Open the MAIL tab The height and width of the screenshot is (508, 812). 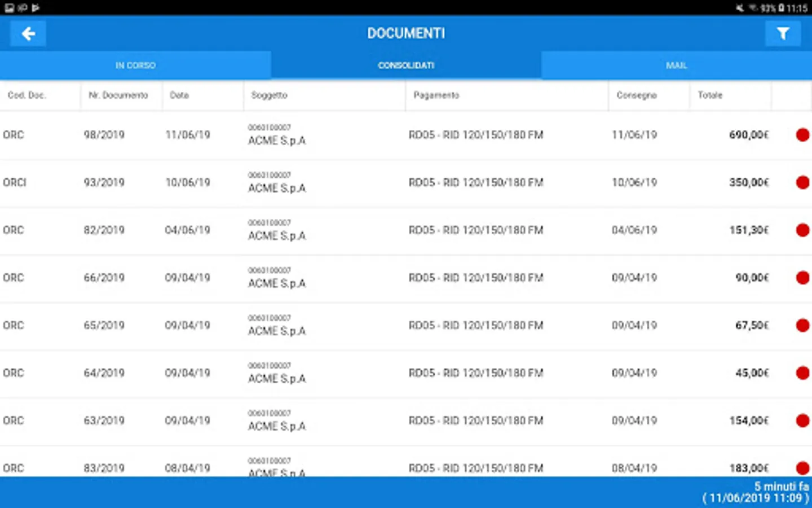(x=677, y=65)
